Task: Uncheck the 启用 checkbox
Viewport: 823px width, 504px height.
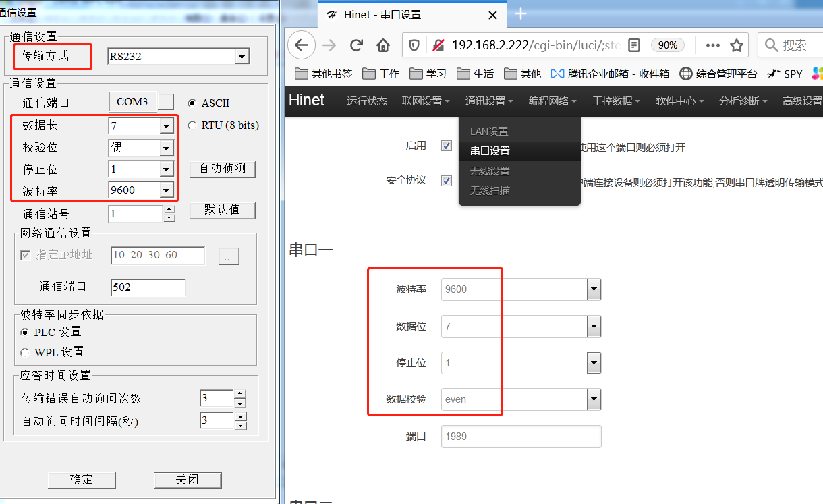Action: [446, 145]
